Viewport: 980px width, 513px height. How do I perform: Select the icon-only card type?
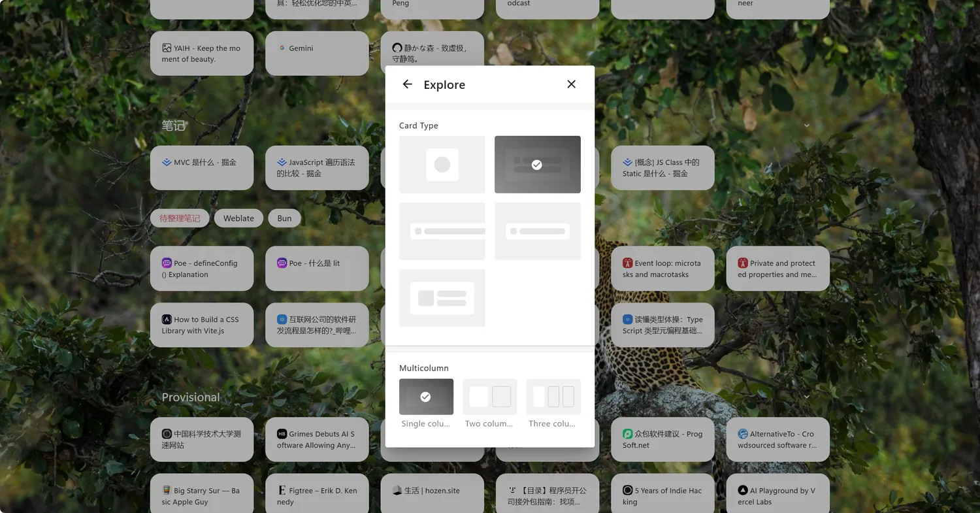coord(442,165)
